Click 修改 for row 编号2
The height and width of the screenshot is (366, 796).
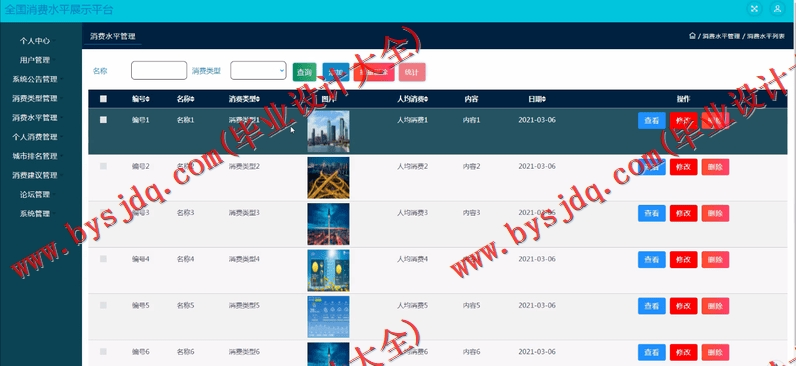[x=684, y=167]
